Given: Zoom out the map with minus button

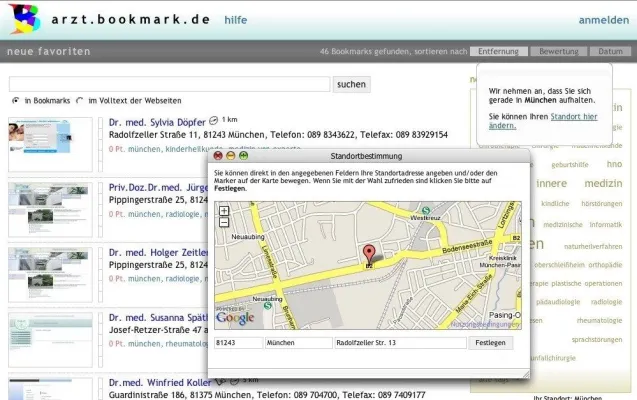Looking at the screenshot, I should [224, 222].
